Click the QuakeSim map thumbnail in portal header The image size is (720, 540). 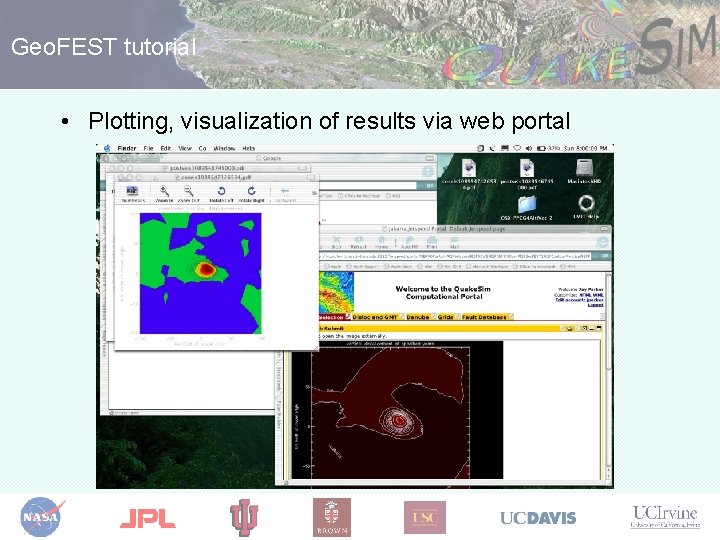click(336, 293)
